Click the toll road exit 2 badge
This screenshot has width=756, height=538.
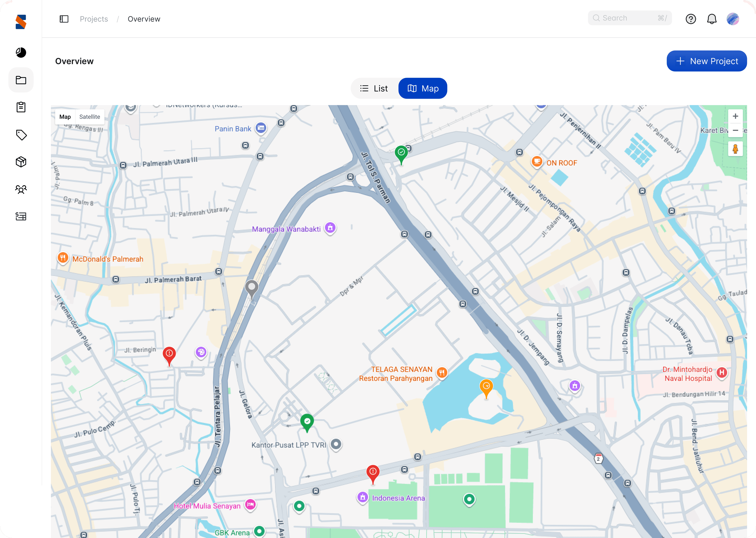pos(598,458)
